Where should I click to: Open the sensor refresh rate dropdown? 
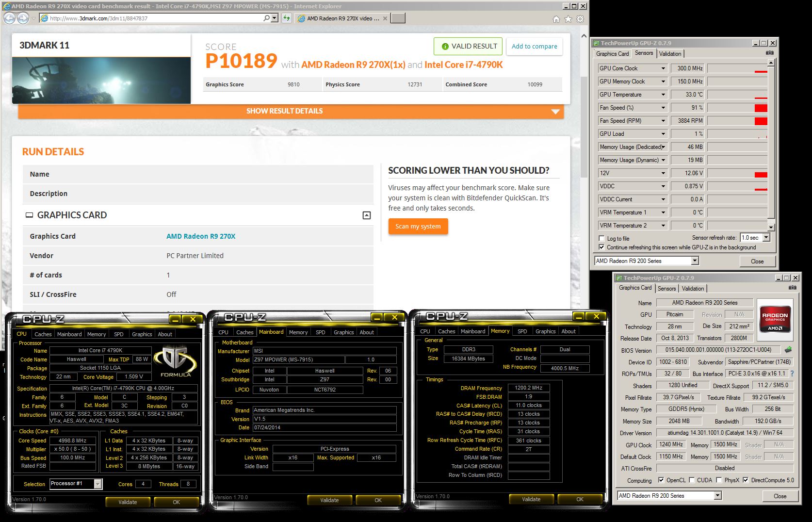(766, 238)
